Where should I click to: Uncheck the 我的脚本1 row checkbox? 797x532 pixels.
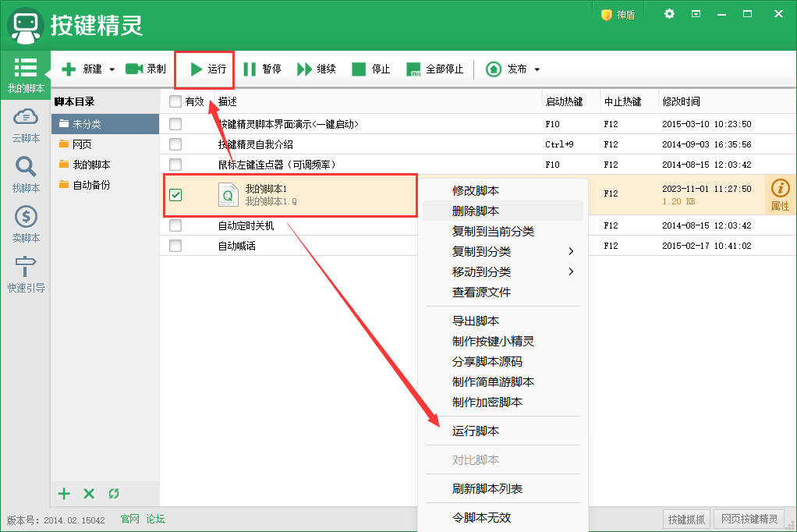click(x=175, y=195)
